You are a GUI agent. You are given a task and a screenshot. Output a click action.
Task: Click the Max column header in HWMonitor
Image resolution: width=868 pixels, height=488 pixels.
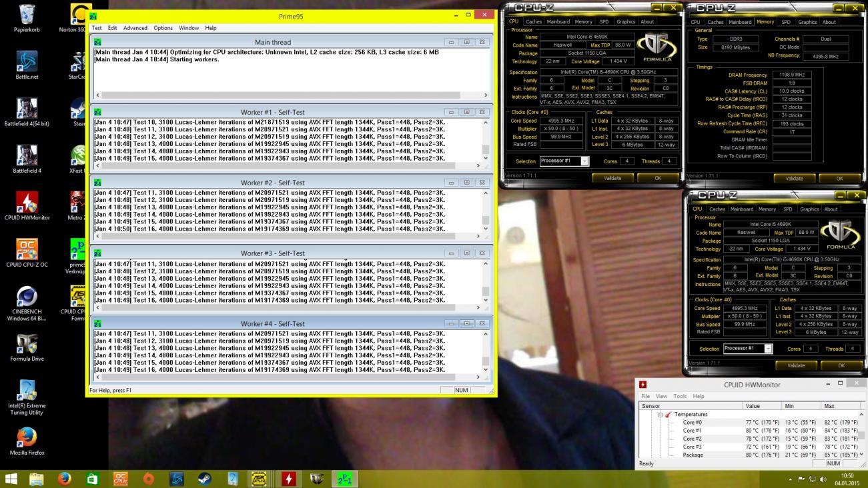(839, 405)
